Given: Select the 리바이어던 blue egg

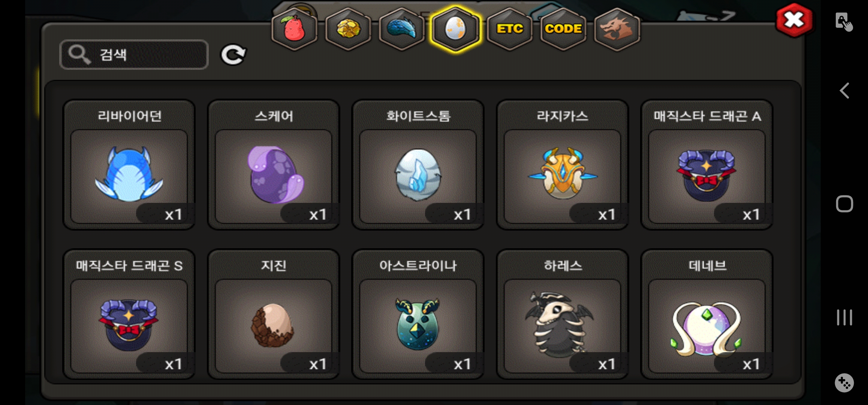Looking at the screenshot, I should [x=129, y=165].
